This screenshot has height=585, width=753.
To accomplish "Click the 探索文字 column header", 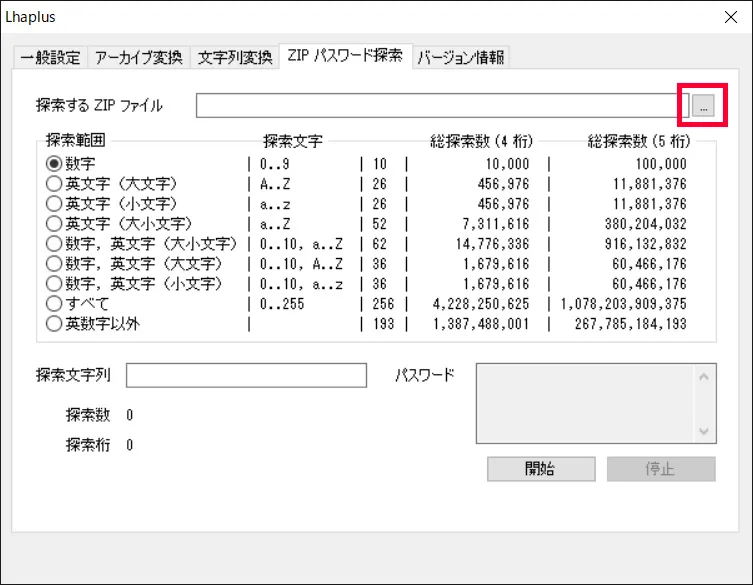I will [x=293, y=141].
